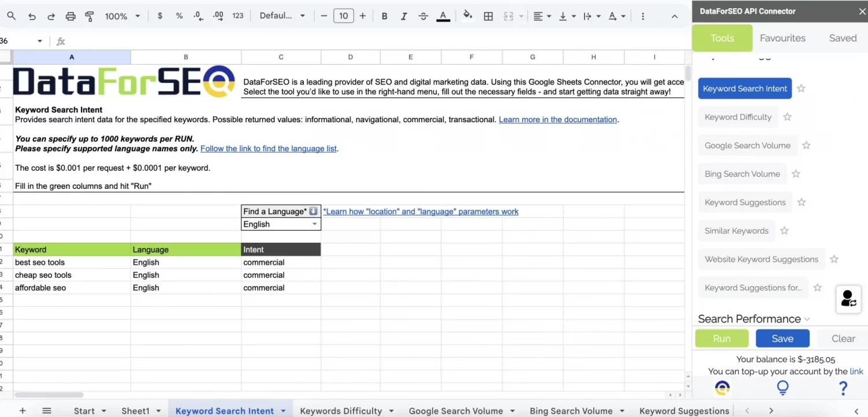The height and width of the screenshot is (417, 868).
Task: Click the increase decimal places icon
Action: (218, 16)
